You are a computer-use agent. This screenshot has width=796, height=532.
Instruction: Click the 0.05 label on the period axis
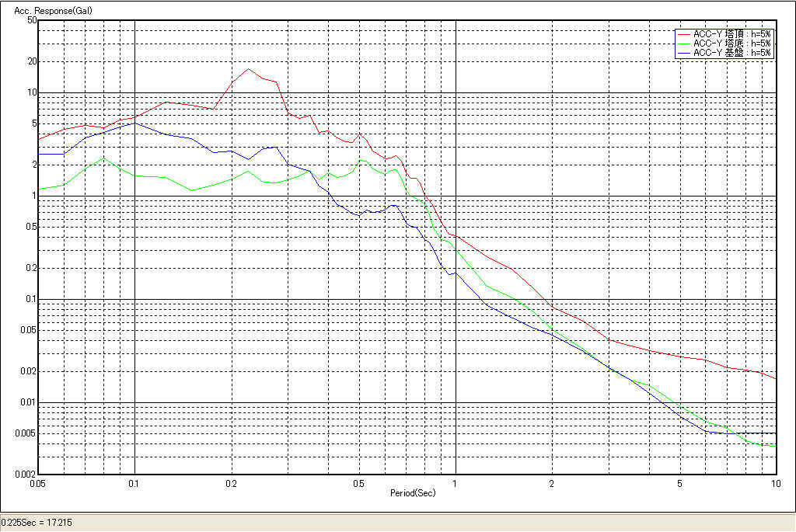point(38,483)
